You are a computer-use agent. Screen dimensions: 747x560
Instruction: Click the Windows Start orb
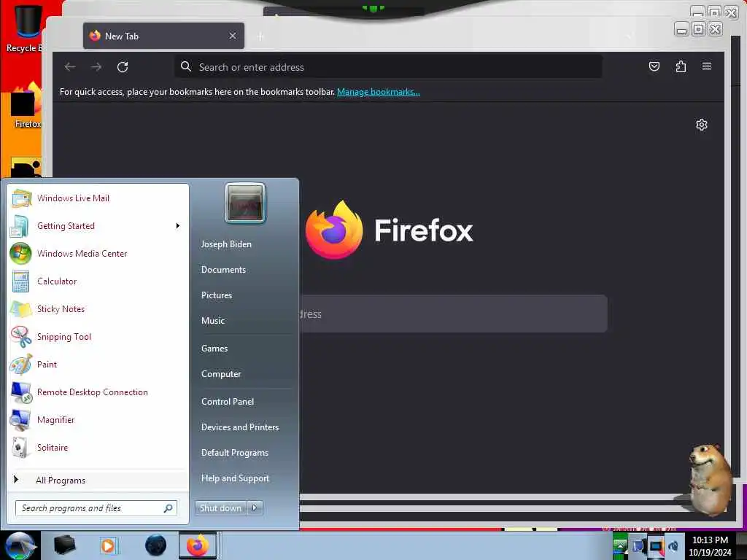[x=20, y=545]
